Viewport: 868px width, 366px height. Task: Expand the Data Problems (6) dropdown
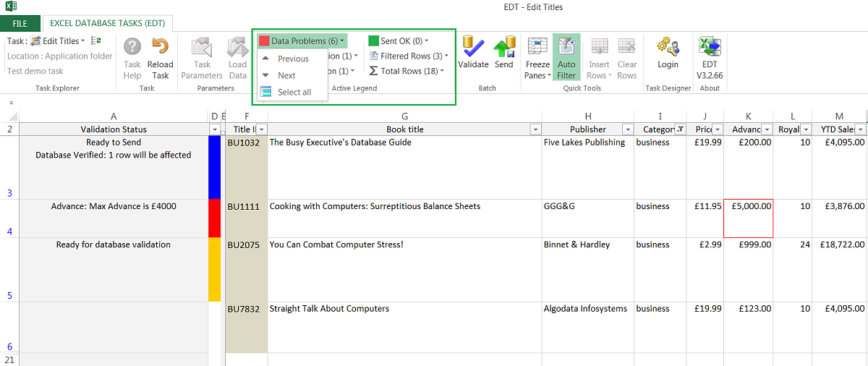tap(302, 41)
